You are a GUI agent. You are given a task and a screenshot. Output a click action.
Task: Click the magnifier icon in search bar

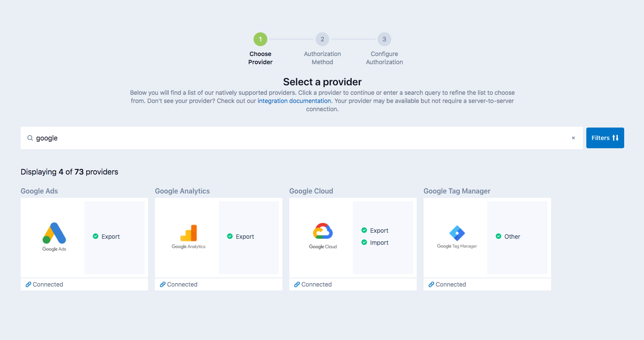[x=30, y=138]
